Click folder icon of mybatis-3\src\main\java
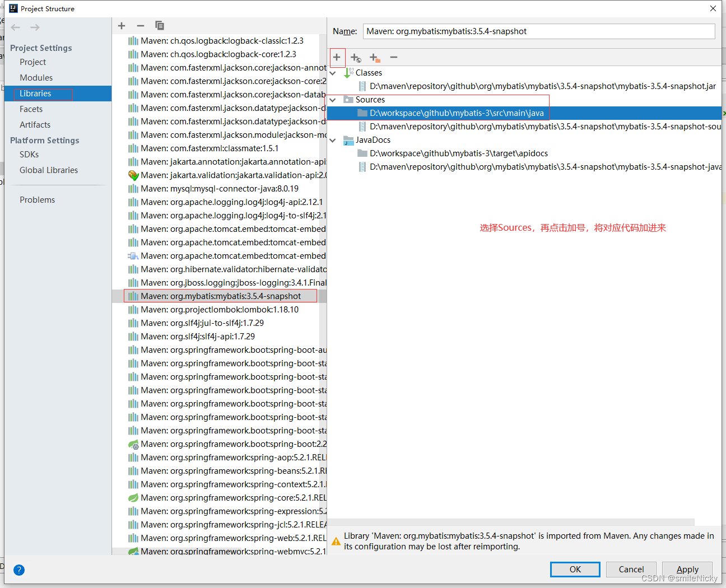This screenshot has width=726, height=588. 362,113
